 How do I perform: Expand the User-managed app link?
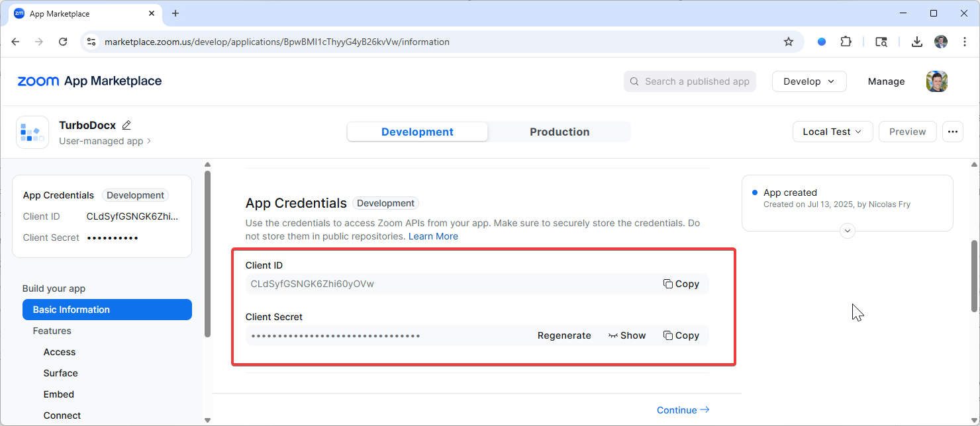[x=105, y=141]
